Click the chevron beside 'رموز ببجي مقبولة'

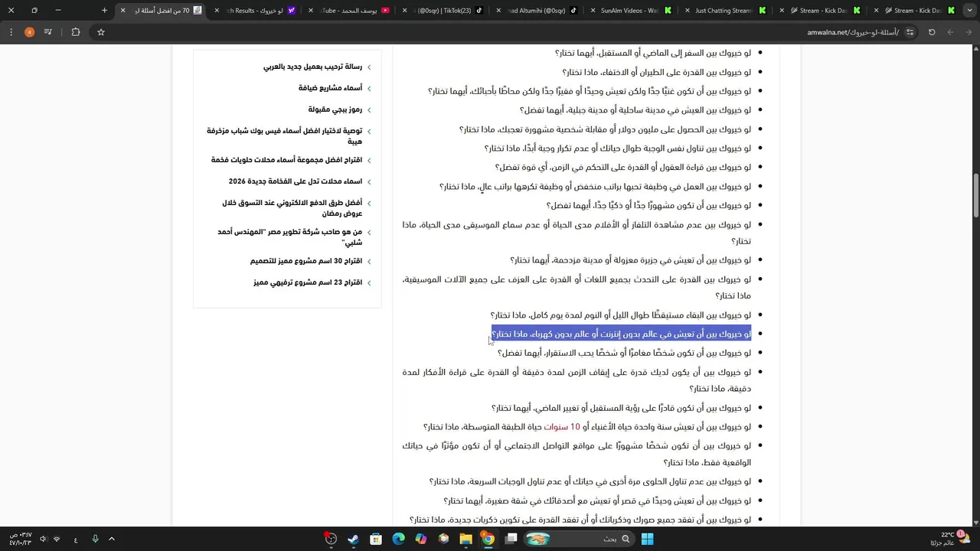pyautogui.click(x=369, y=110)
